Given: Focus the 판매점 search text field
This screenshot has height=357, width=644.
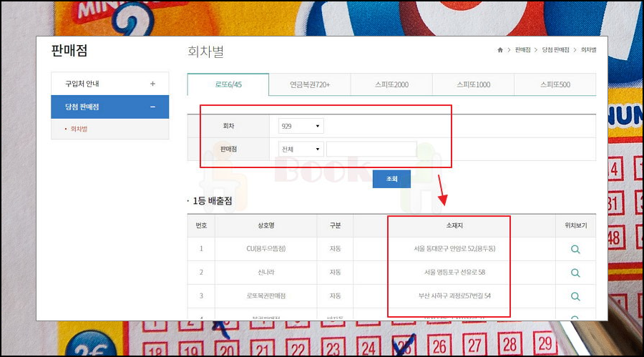Looking at the screenshot, I should point(371,149).
